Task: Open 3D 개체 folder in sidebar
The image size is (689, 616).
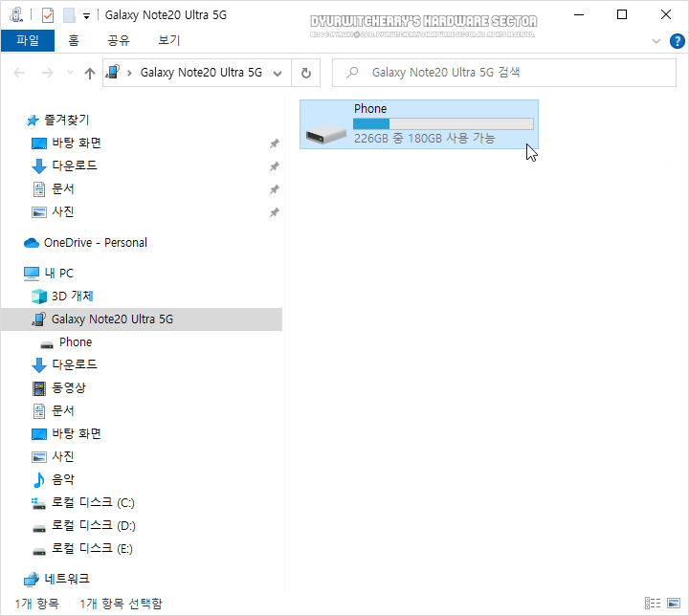Action: [x=72, y=297]
